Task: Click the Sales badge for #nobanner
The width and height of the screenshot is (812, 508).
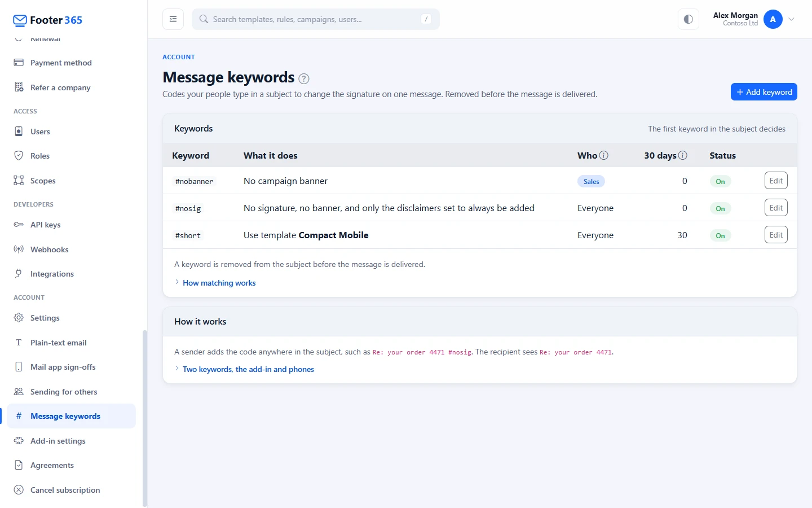Action: [591, 181]
